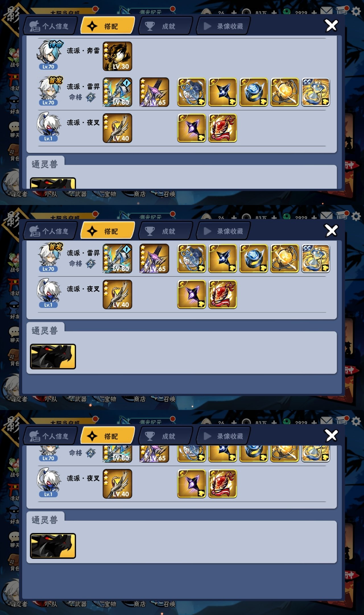The width and height of the screenshot is (364, 615).
Task: Open the mail envelope in the middle screenshot
Action: click(x=326, y=216)
